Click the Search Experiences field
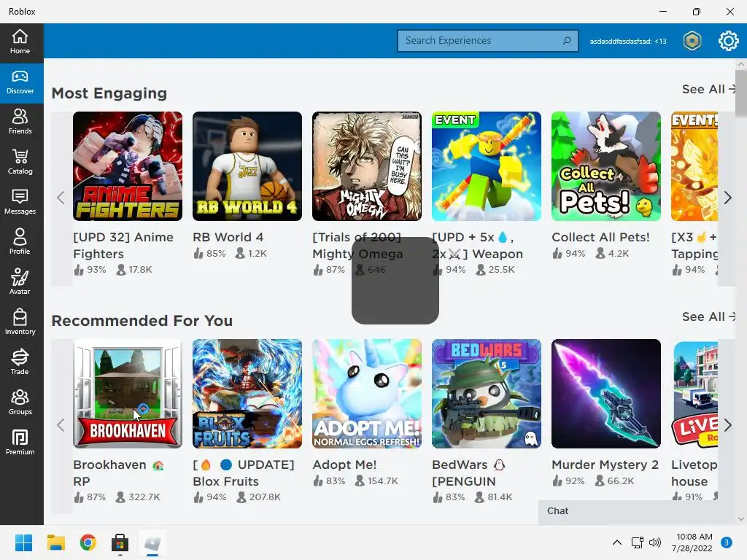This screenshot has width=747, height=560. point(488,41)
